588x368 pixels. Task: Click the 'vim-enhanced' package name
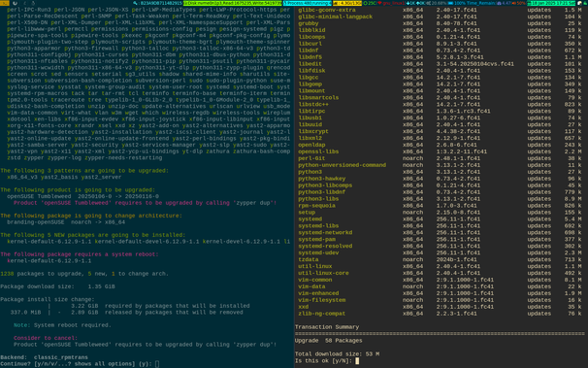pos(318,293)
